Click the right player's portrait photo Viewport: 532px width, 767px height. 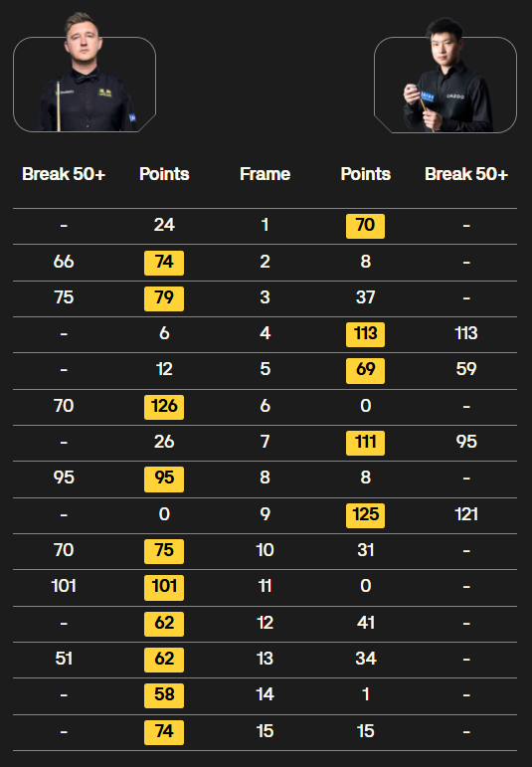click(445, 76)
